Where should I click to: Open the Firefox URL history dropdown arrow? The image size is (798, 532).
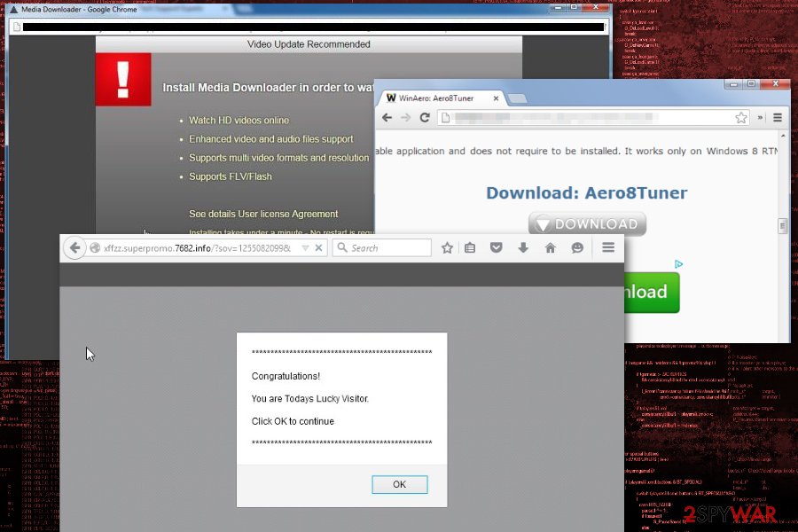305,248
